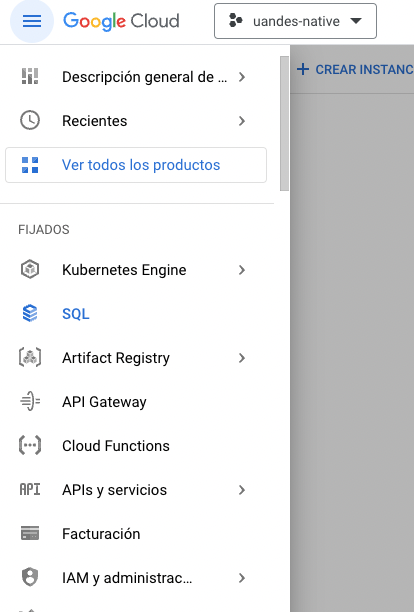Click the hamburger navigation menu icon
The width and height of the screenshot is (414, 612).
tap(32, 21)
